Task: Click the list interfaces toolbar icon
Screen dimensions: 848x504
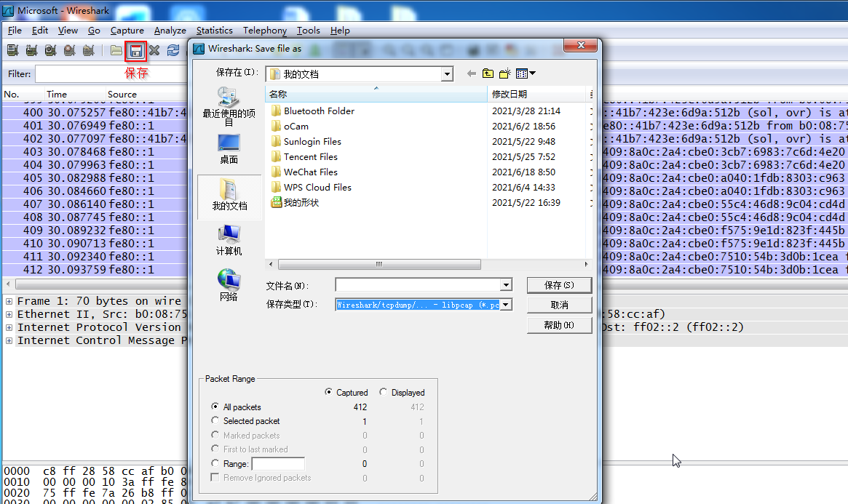Action: (x=13, y=51)
